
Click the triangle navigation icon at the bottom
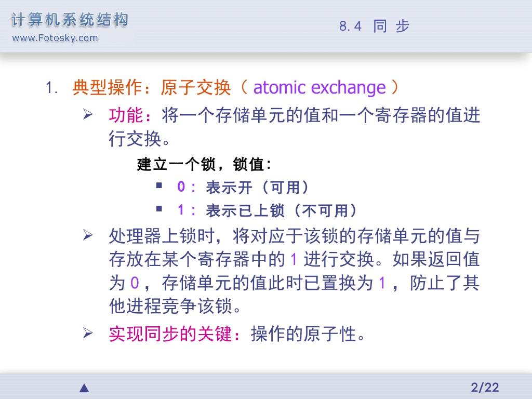click(x=84, y=388)
